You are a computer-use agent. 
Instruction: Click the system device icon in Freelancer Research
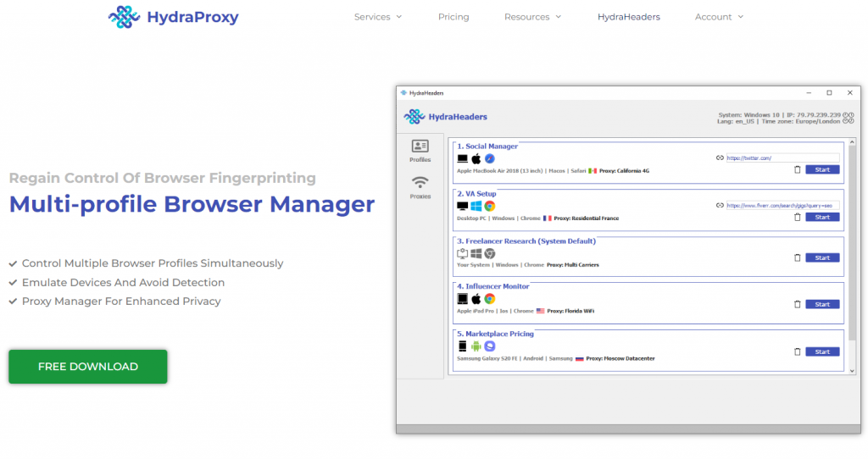[x=462, y=253]
